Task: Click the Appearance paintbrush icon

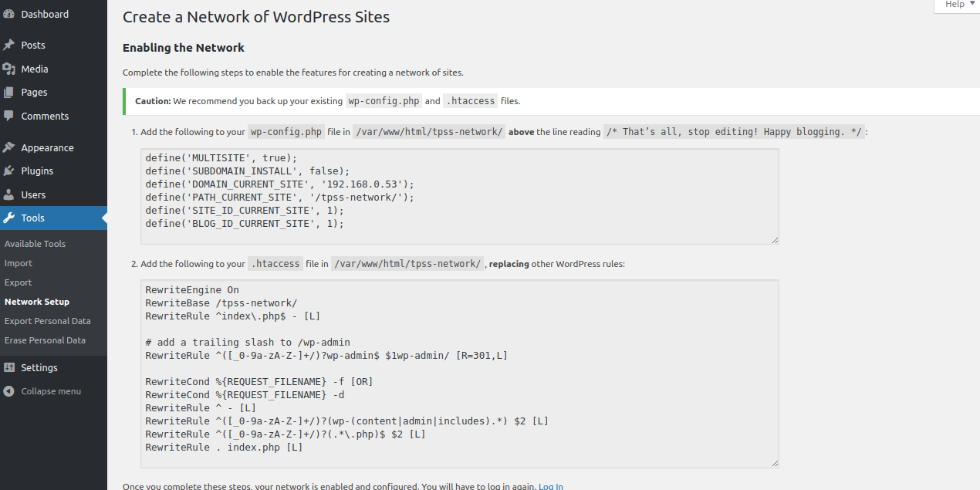Action: (x=9, y=147)
